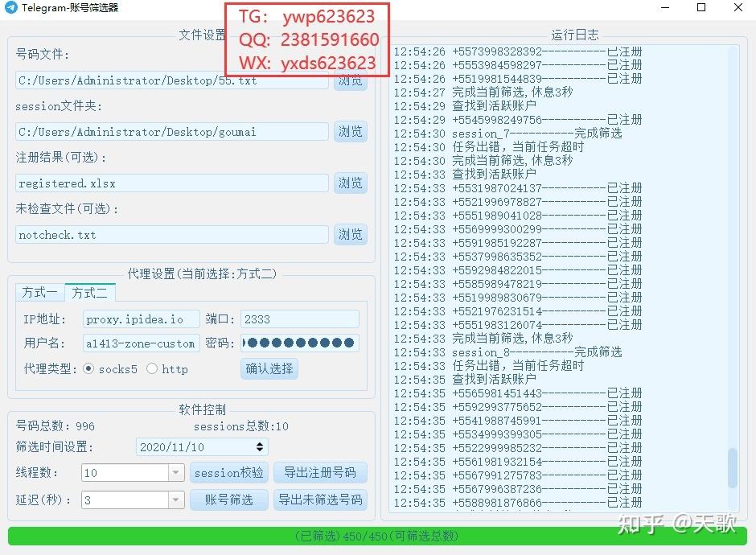Click log line +5569999300299 已注册
756x555 pixels.
click(x=518, y=229)
